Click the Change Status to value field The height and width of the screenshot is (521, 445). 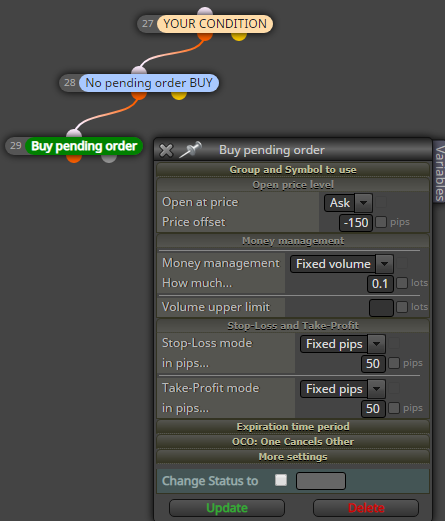tap(321, 481)
